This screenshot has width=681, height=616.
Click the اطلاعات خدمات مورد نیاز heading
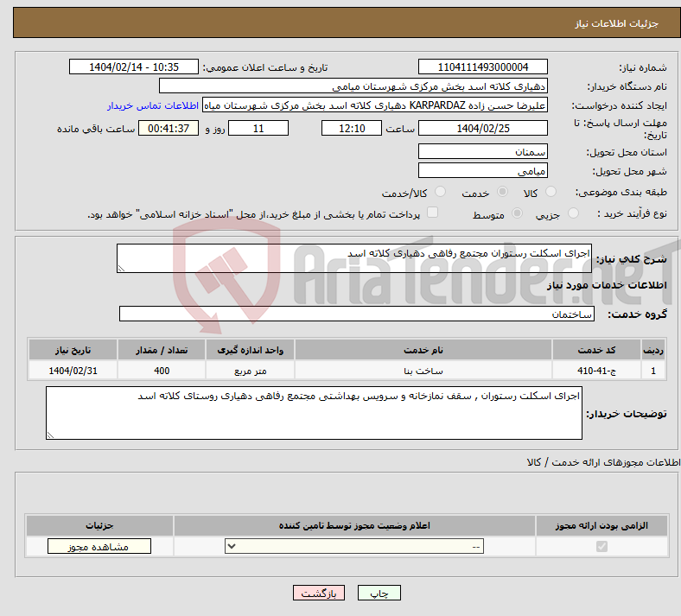click(x=607, y=285)
